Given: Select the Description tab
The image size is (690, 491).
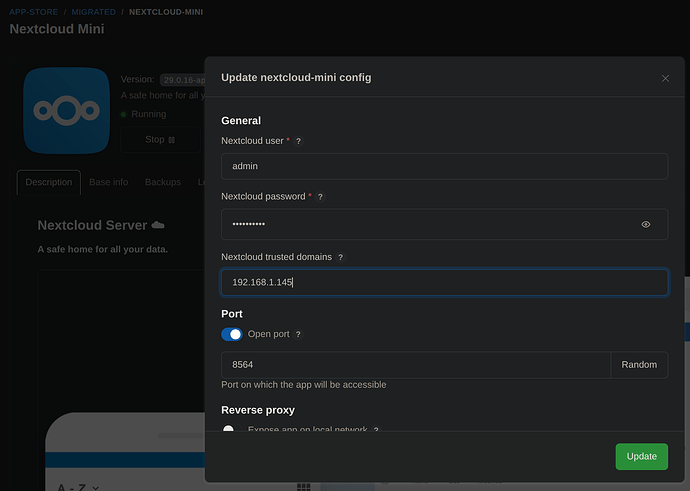Looking at the screenshot, I should (x=49, y=182).
